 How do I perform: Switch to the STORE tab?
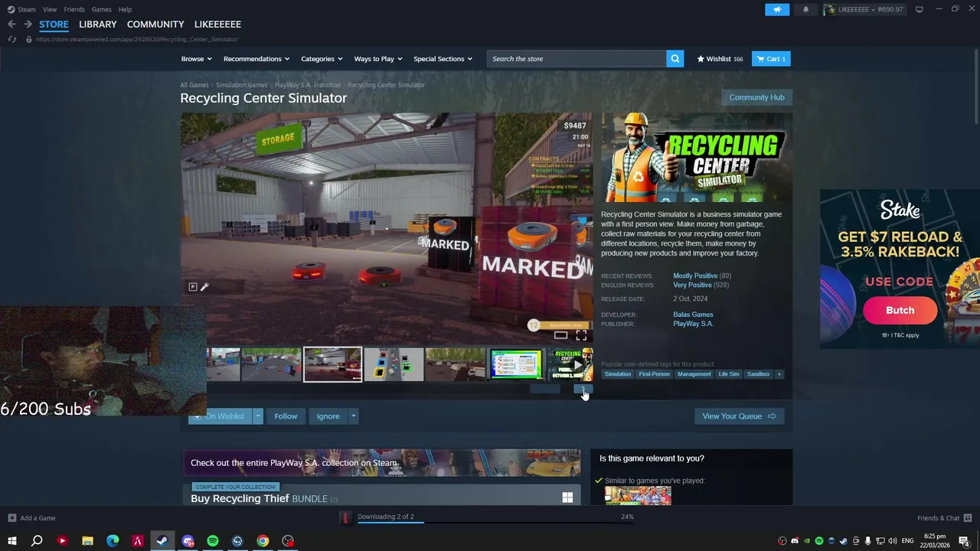tap(54, 24)
